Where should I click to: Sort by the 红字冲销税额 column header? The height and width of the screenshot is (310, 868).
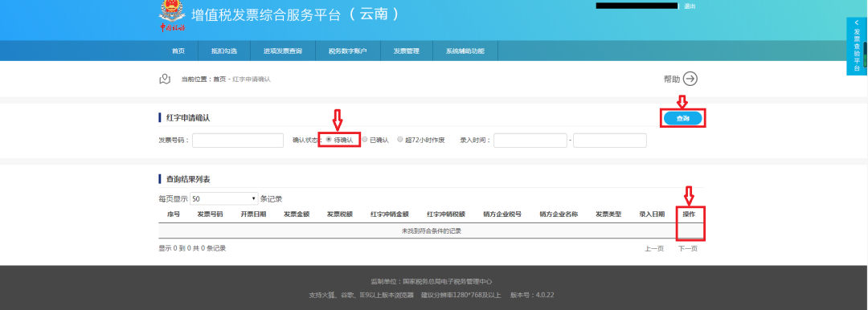(446, 214)
